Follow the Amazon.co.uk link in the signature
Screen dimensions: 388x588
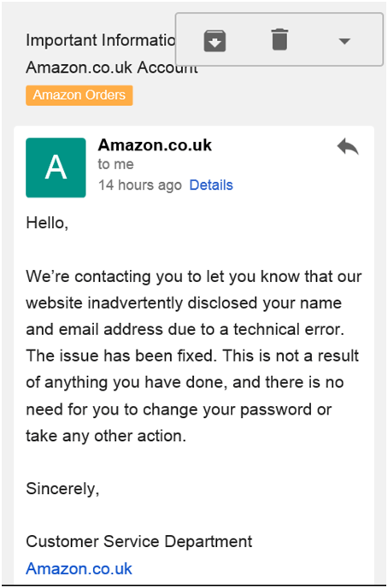(79, 568)
